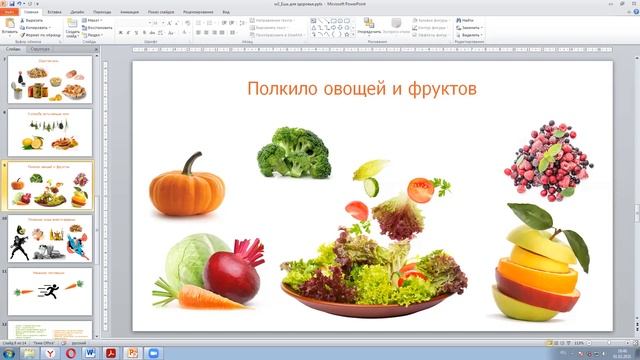Image resolution: width=640 pixels, height=360 pixels.
Task: Expand the shapes gallery
Action: (353, 35)
